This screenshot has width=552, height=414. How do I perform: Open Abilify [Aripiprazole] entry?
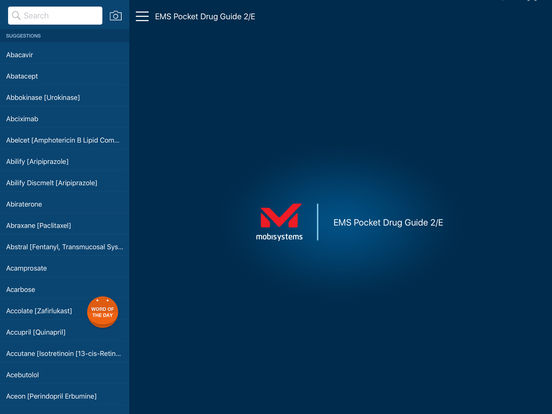pyautogui.click(x=64, y=162)
